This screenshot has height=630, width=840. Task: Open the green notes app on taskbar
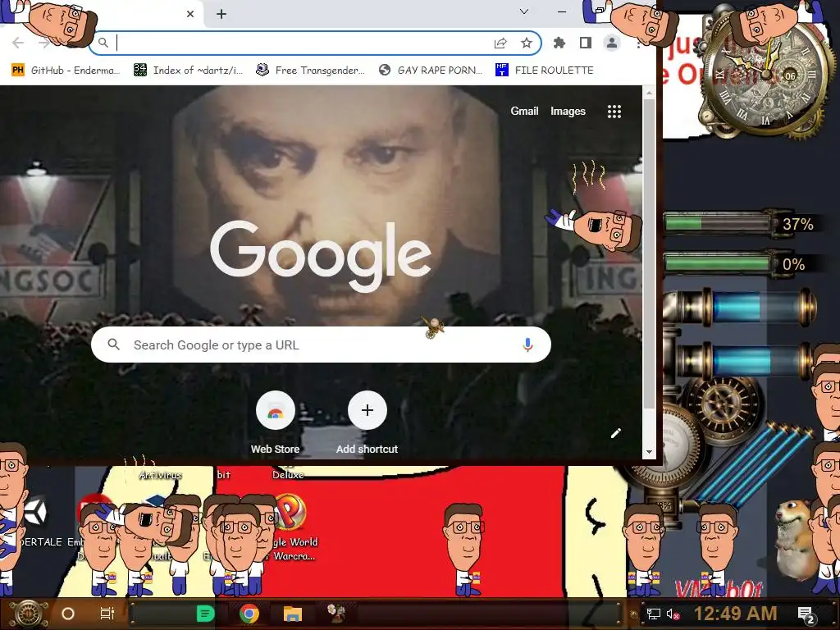click(205, 614)
